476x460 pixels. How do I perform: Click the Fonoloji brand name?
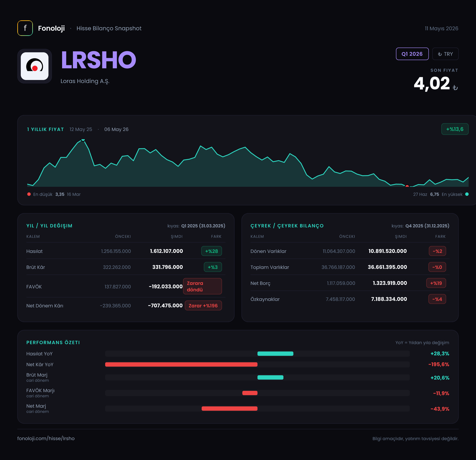(x=51, y=28)
